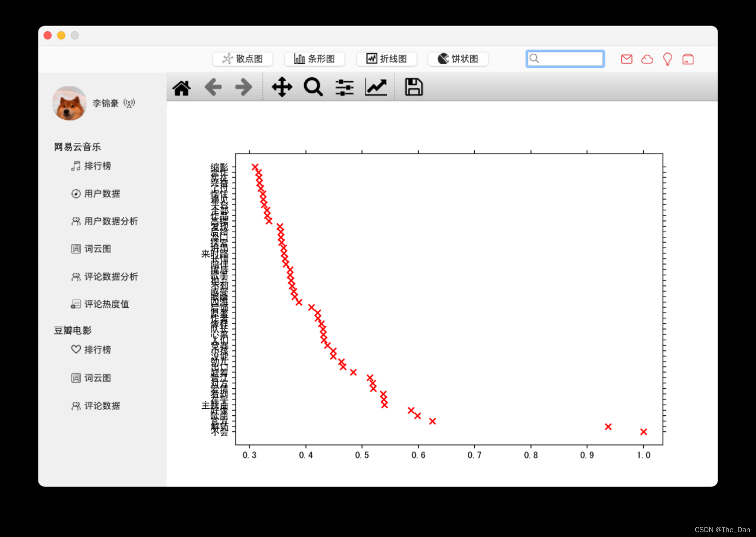Click the icon beside 评论热度值

tap(76, 304)
